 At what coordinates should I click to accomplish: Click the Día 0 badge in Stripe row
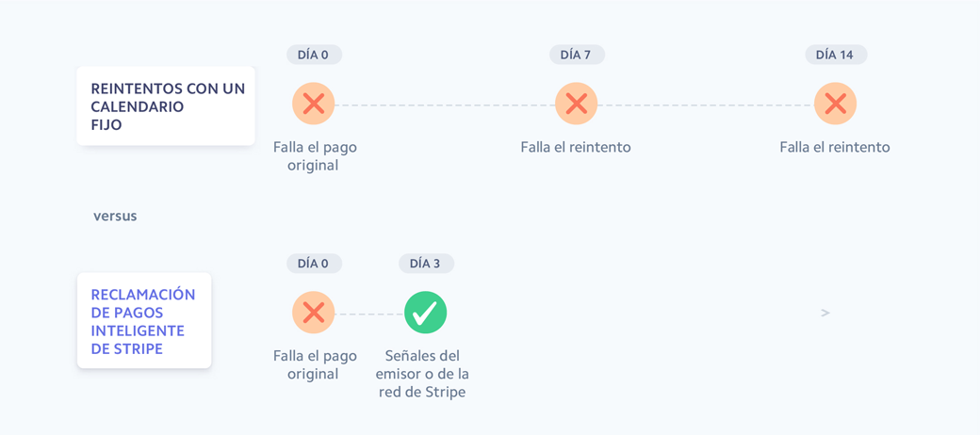[x=314, y=264]
